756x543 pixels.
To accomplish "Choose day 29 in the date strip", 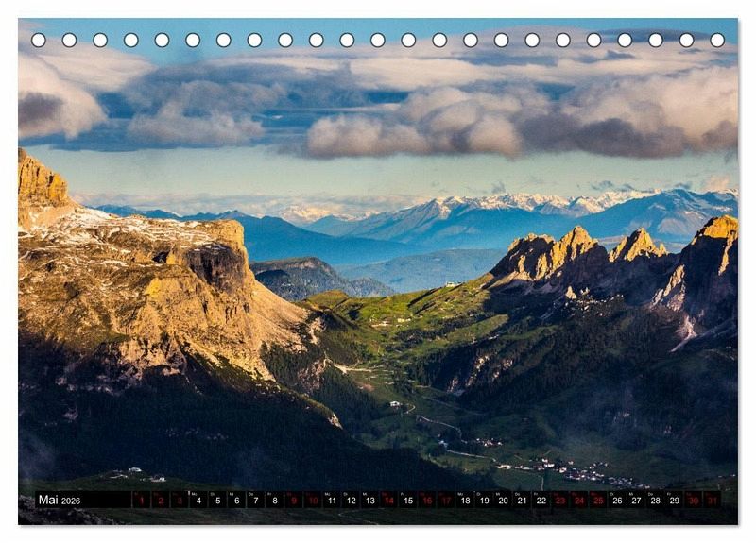I will [674, 500].
